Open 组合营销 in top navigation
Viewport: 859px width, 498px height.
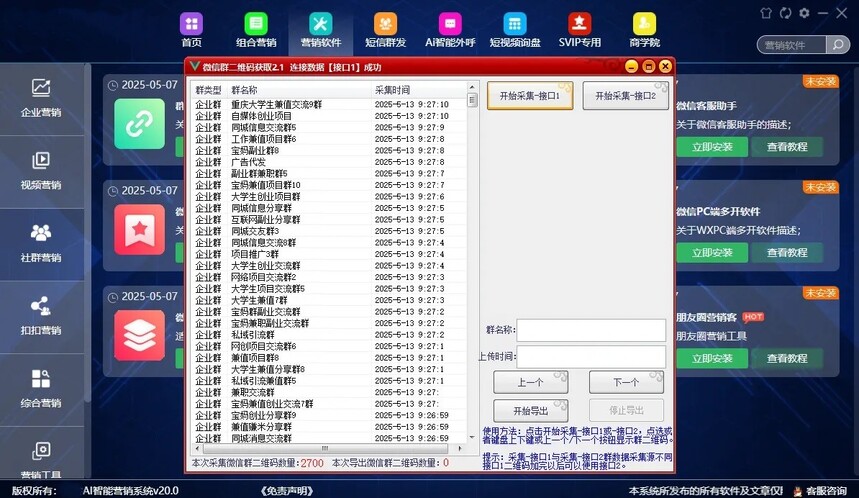pos(256,30)
